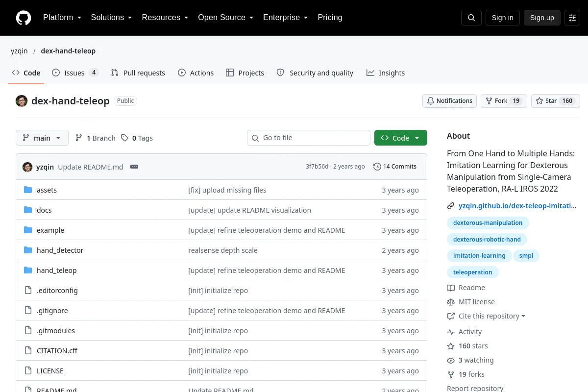The width and height of the screenshot is (588, 392).
Task: Click the book icon beside Readme
Action: pos(451,288)
